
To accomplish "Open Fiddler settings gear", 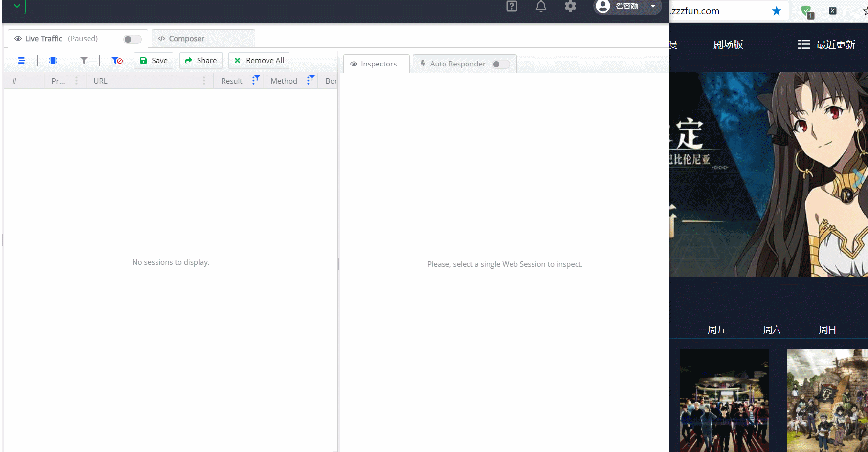I will [x=570, y=6].
